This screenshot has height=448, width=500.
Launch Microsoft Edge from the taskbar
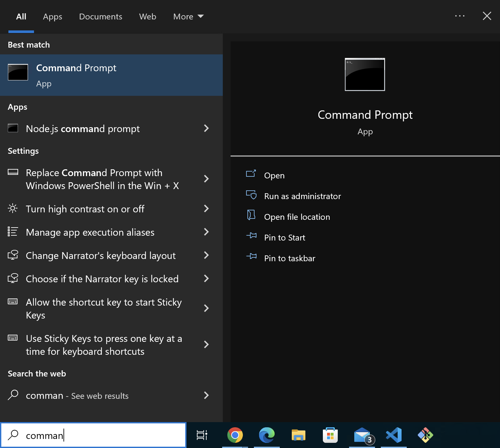tap(267, 435)
